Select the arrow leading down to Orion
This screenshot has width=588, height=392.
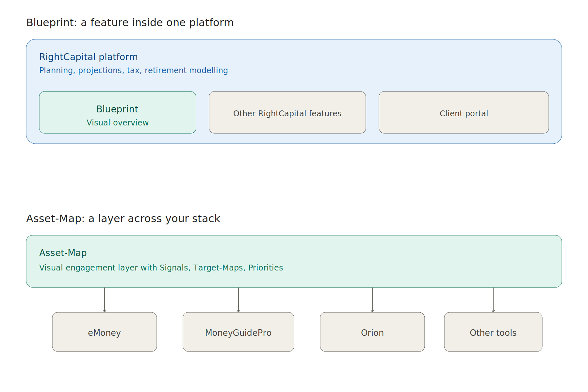click(x=372, y=300)
